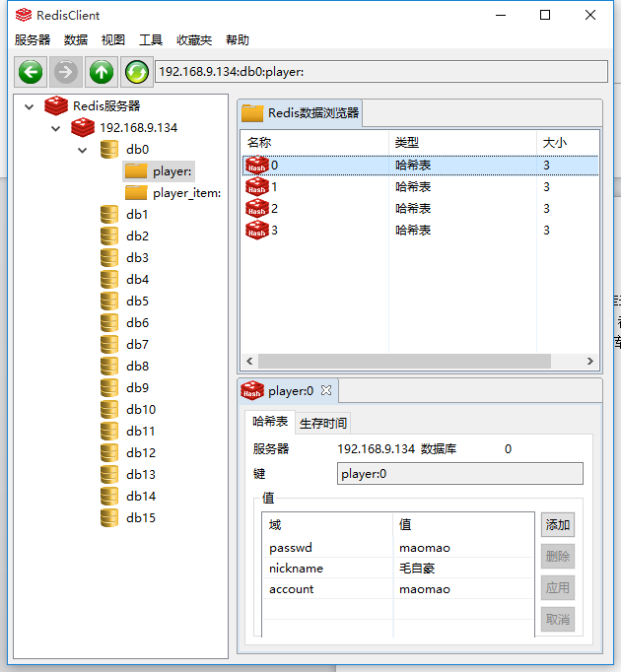
Task: Select db15 in the tree
Action: (141, 518)
